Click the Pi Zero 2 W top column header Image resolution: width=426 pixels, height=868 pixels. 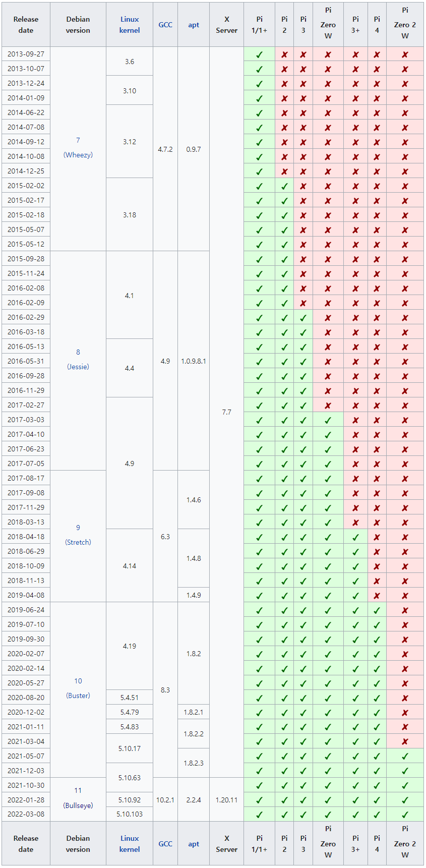405,25
